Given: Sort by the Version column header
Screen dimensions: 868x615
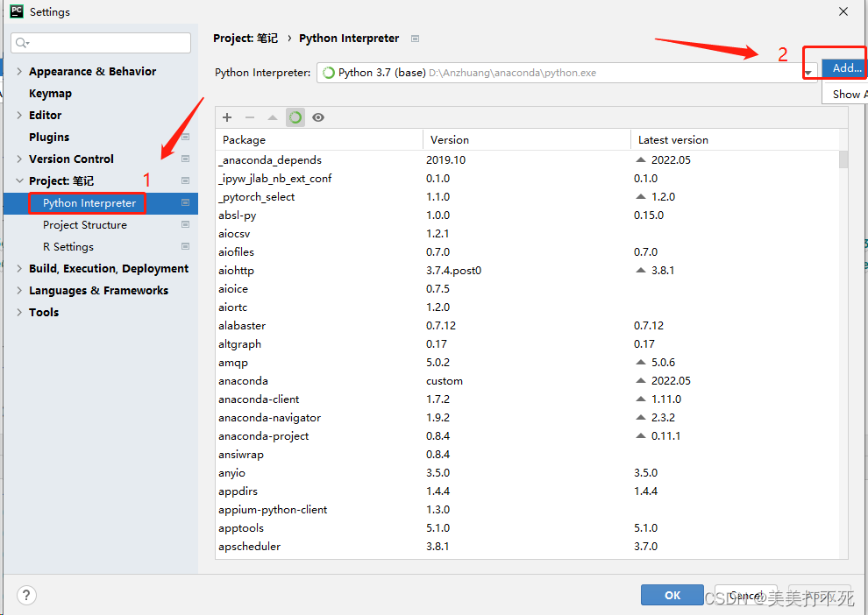Looking at the screenshot, I should tap(526, 140).
